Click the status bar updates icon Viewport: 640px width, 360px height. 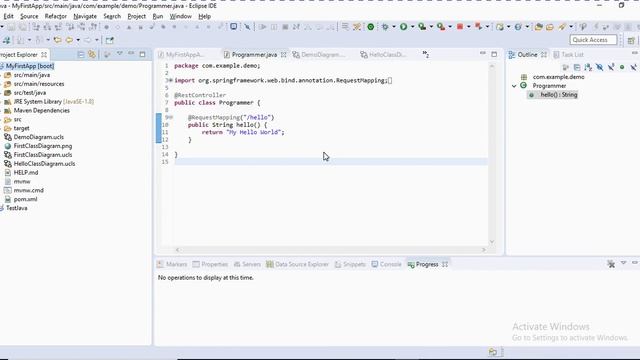tap(493, 352)
